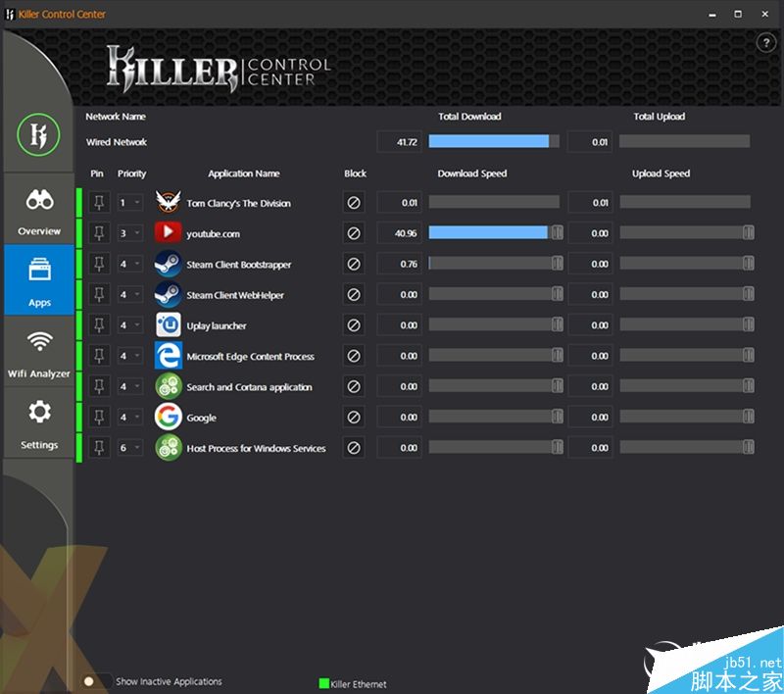Block Steam Client WebHelper
The width and height of the screenshot is (784, 694).
tap(354, 294)
